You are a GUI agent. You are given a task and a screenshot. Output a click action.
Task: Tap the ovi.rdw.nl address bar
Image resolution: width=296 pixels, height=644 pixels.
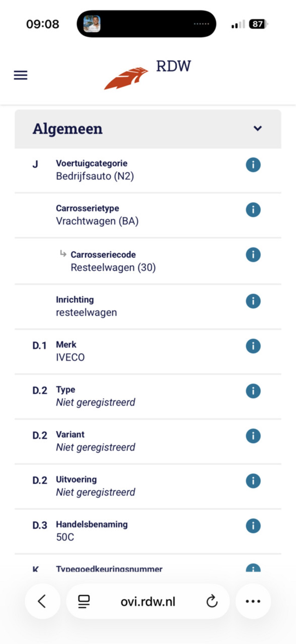148,601
